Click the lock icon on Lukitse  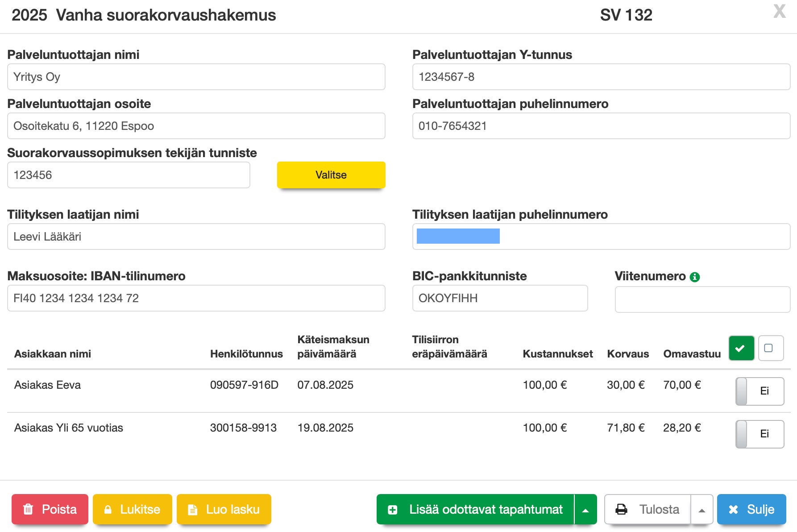pos(108,509)
